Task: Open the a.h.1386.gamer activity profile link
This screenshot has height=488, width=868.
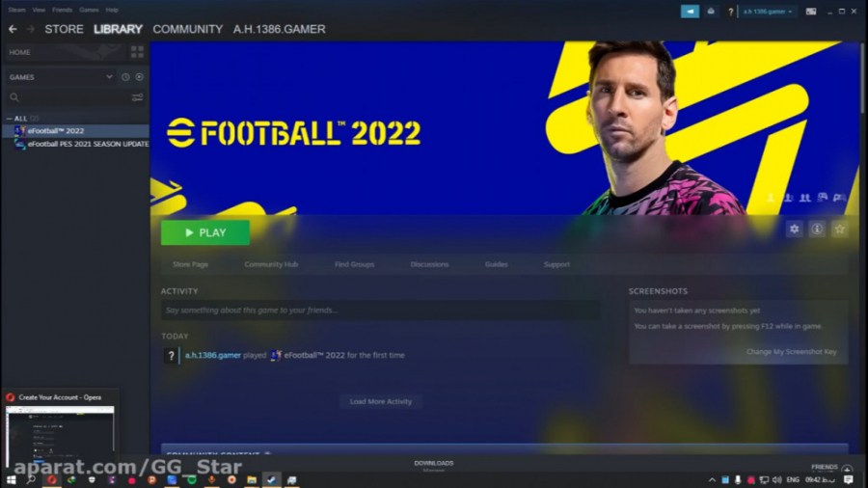Action: pyautogui.click(x=213, y=355)
